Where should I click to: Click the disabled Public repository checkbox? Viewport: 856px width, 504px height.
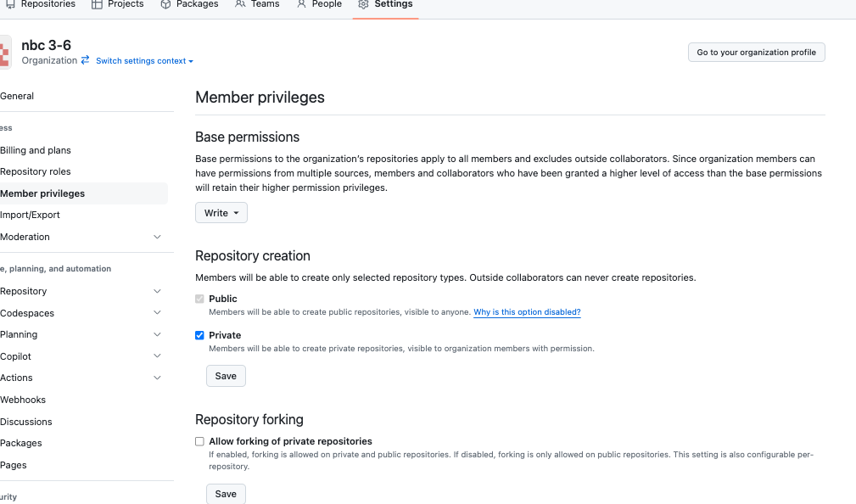[x=200, y=299]
